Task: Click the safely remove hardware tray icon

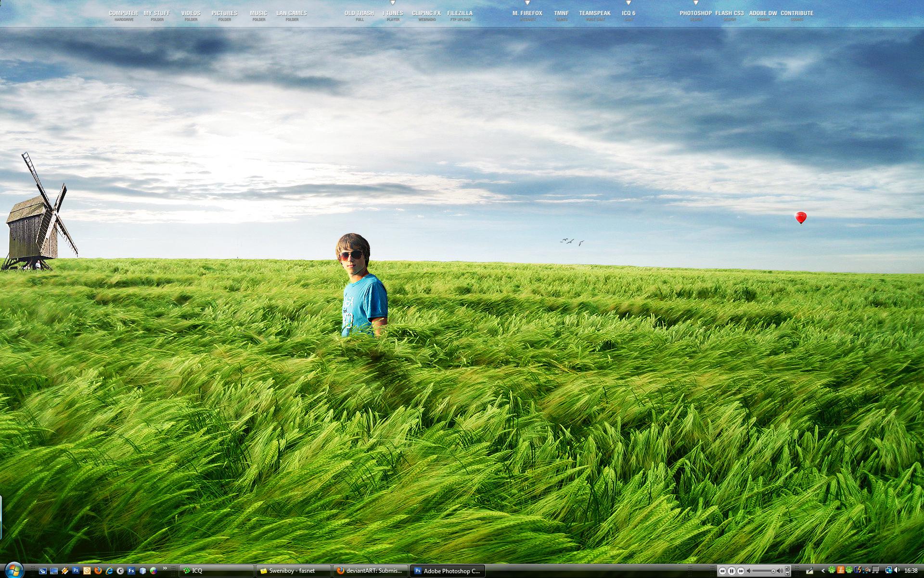Action: 867,570
